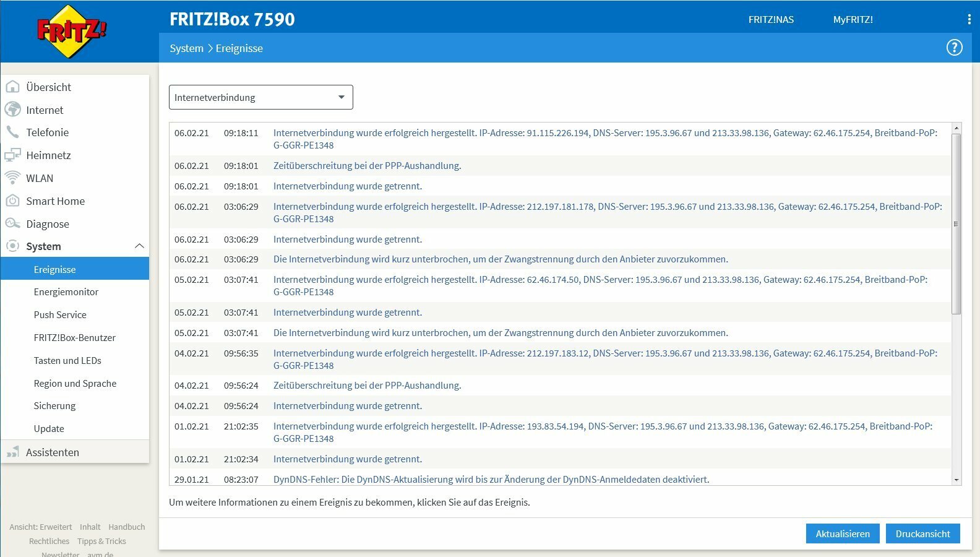This screenshot has height=557, width=980.
Task: Click the Druckansicht button
Action: pyautogui.click(x=922, y=533)
